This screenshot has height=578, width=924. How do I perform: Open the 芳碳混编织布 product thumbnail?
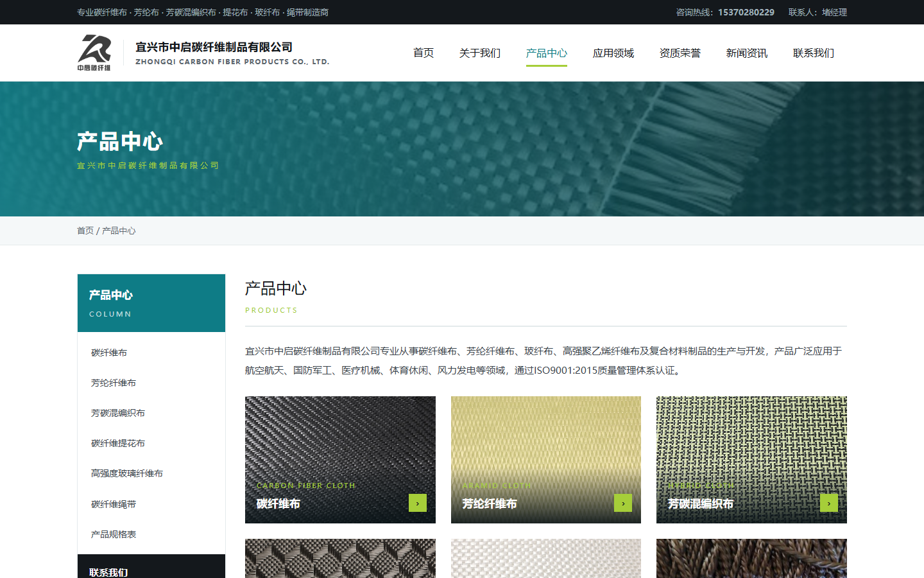[751, 460]
